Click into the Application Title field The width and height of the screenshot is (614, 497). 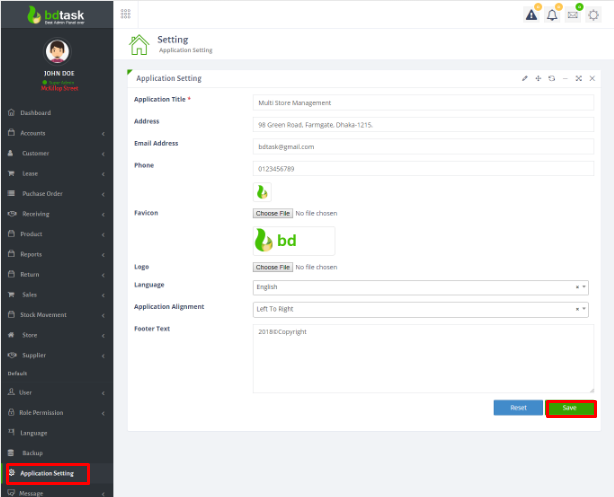[x=423, y=103]
